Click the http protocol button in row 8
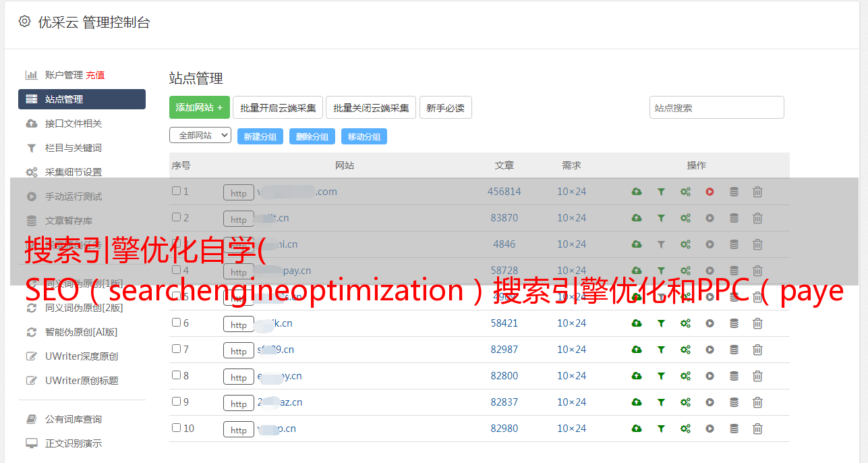Viewport: 868px width, 463px height. click(x=239, y=377)
